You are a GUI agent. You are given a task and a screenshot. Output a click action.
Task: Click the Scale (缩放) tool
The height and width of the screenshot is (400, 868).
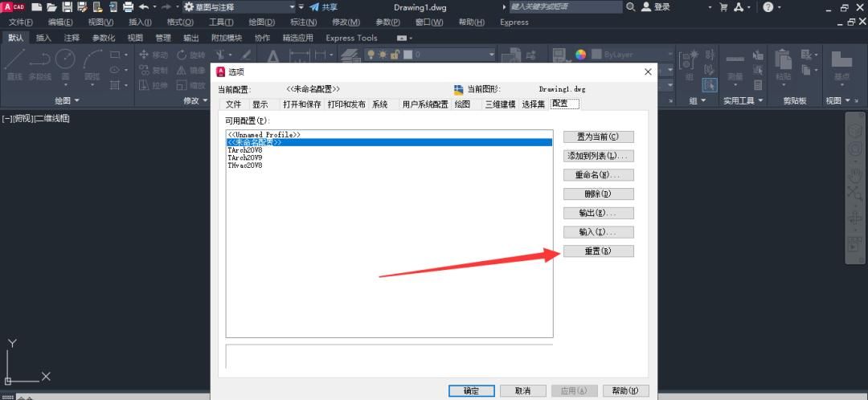point(191,85)
